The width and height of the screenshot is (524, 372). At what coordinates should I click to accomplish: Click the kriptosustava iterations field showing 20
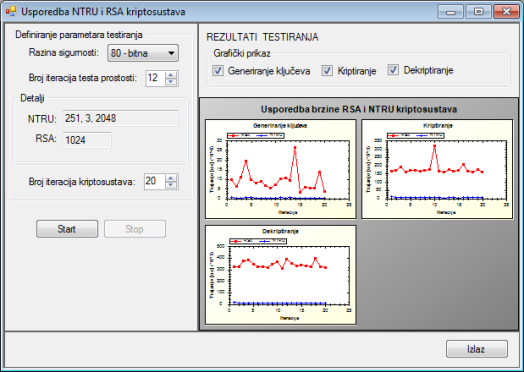tap(155, 181)
